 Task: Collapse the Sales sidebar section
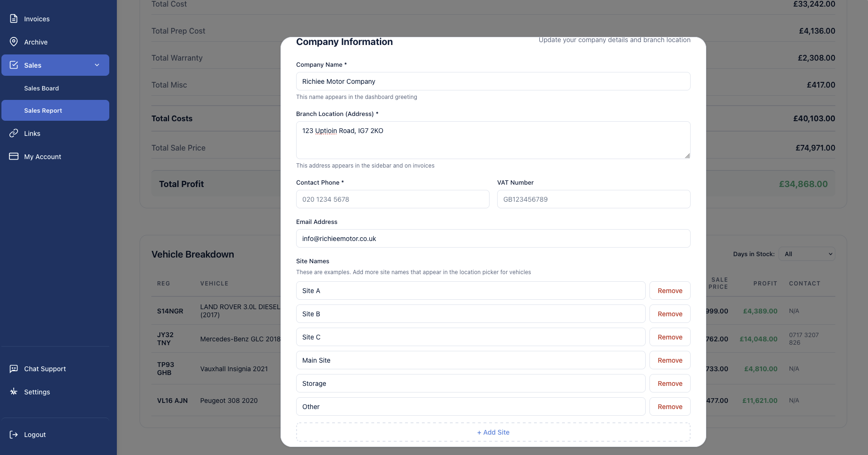pyautogui.click(x=97, y=65)
